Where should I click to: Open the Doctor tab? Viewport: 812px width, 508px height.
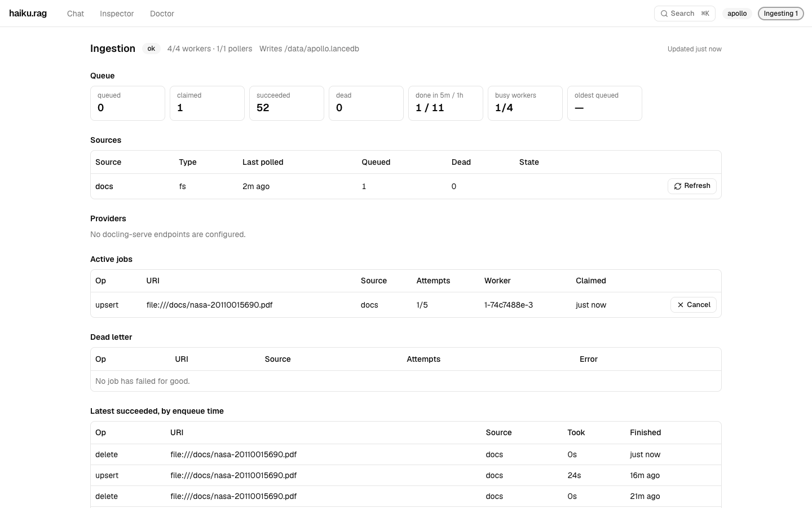tap(162, 14)
